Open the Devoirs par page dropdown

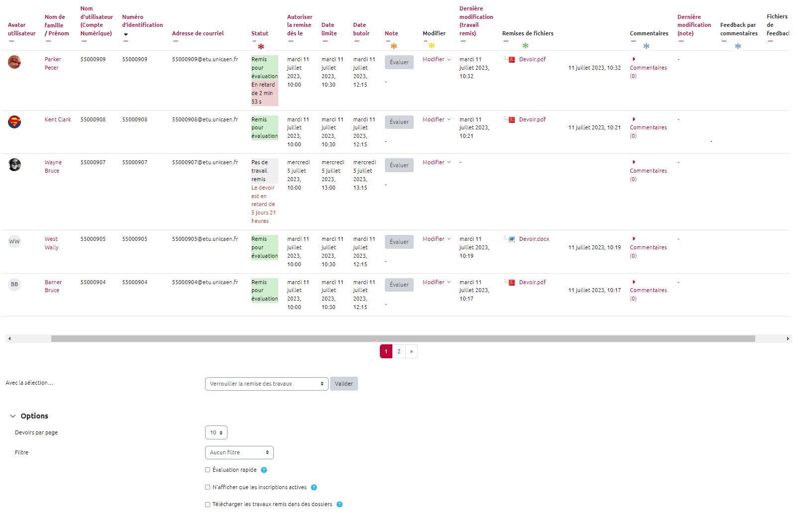pyautogui.click(x=216, y=433)
